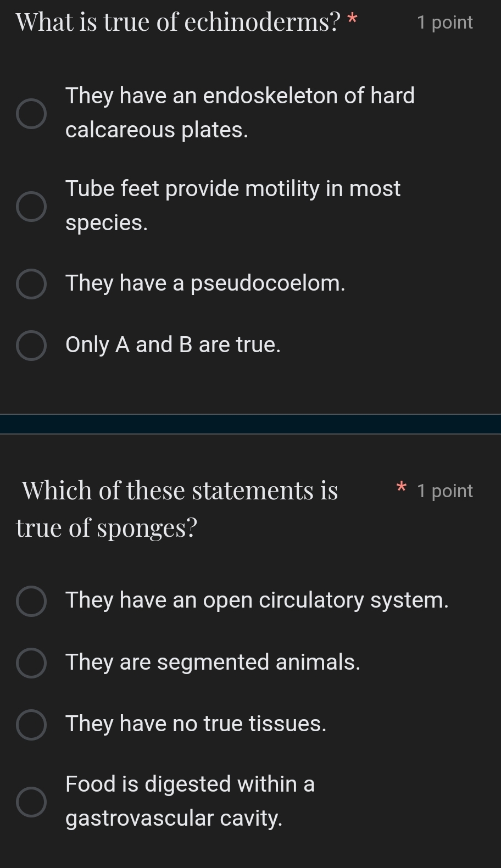Click the "1 point" label on the echinoderms question
The image size is (501, 868).
click(446, 23)
